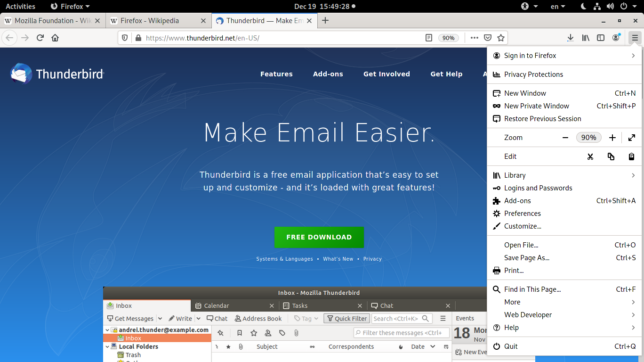Viewport: 644px width, 362px height.
Task: Open the en language dropdown
Action: tap(558, 7)
